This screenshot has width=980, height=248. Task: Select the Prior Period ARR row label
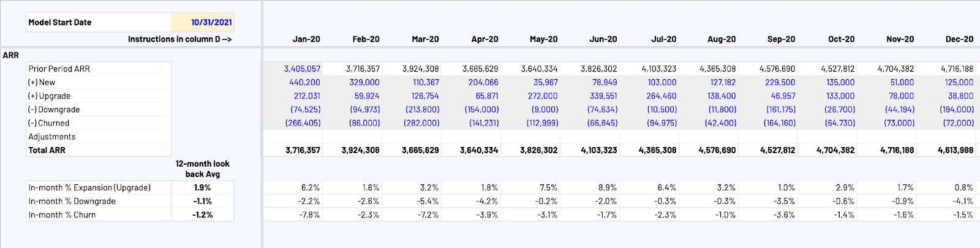click(59, 69)
